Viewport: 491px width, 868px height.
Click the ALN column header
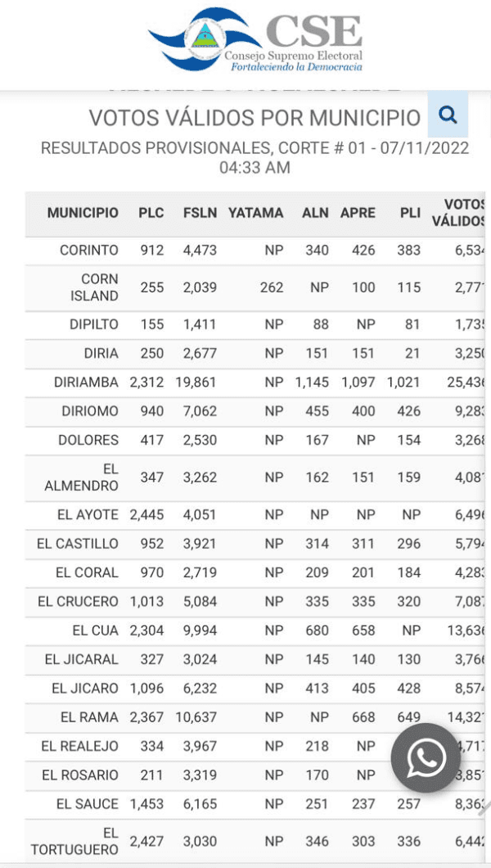tap(315, 213)
